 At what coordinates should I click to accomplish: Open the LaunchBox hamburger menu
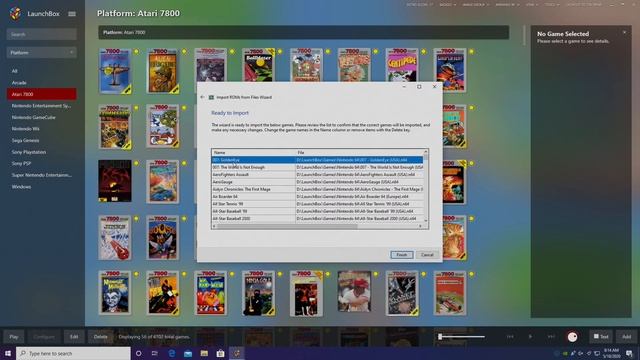point(72,14)
